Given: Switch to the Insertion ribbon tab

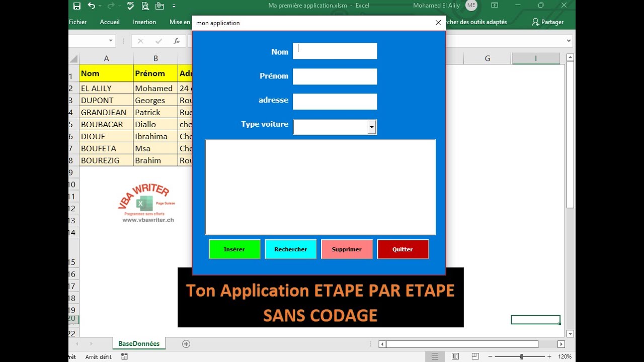Looking at the screenshot, I should pos(144,22).
